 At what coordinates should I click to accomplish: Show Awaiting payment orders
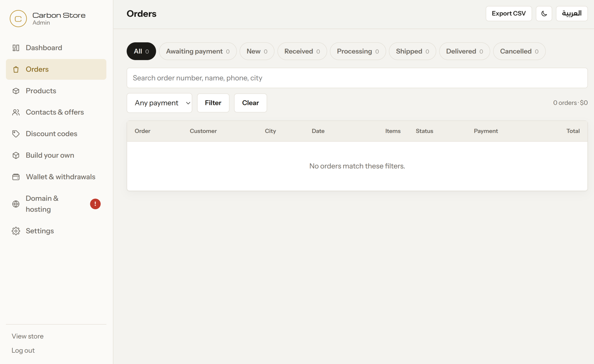[x=198, y=51]
